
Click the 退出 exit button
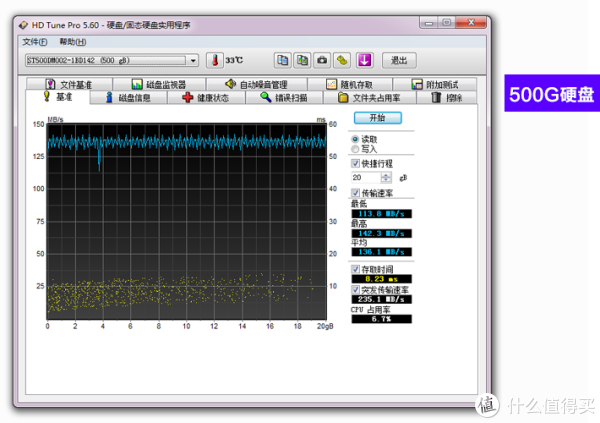(399, 60)
